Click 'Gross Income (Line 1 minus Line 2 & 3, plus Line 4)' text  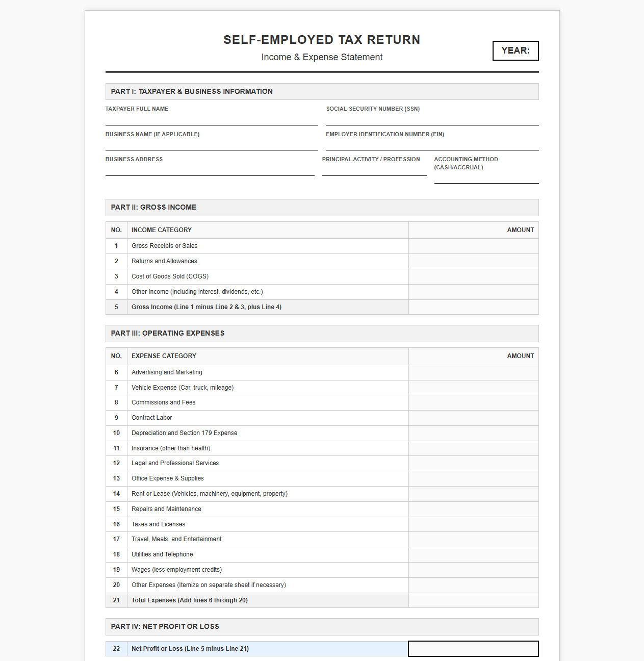coord(207,307)
